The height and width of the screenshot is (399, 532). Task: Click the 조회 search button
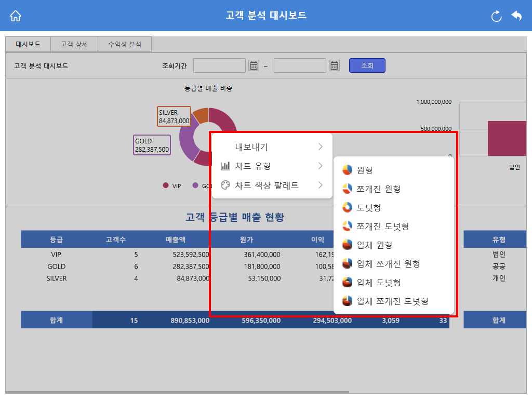point(367,65)
